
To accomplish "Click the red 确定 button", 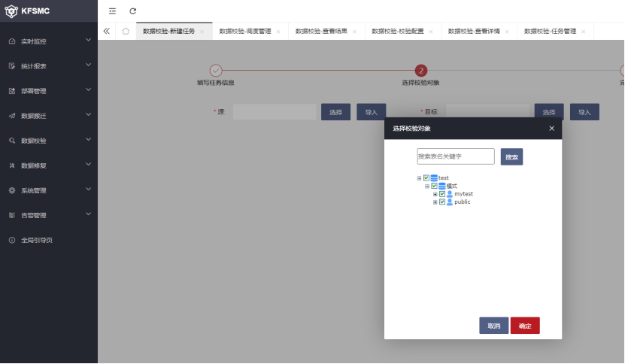I will [525, 326].
